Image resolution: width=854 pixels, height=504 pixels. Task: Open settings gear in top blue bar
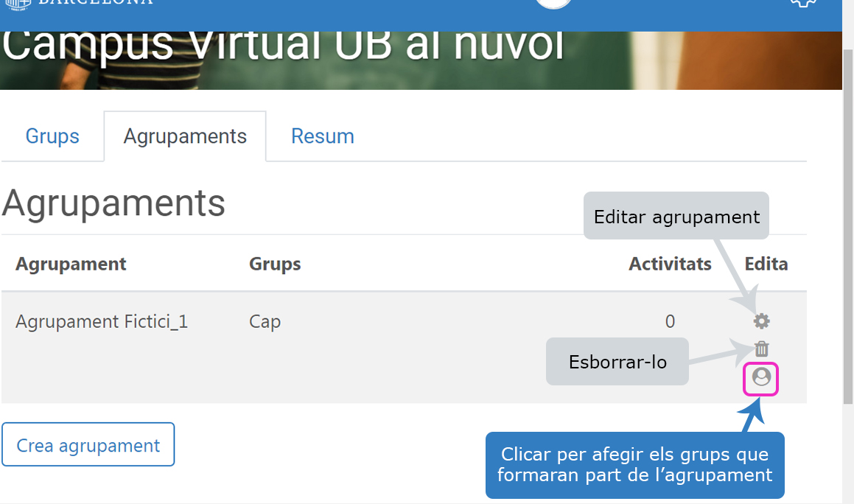click(802, 4)
